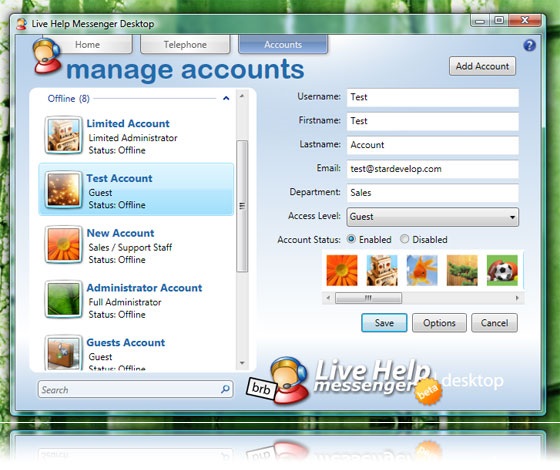Click the operator logo icon beside Home tab
Image resolution: width=560 pixels, height=470 pixels.
[46, 56]
